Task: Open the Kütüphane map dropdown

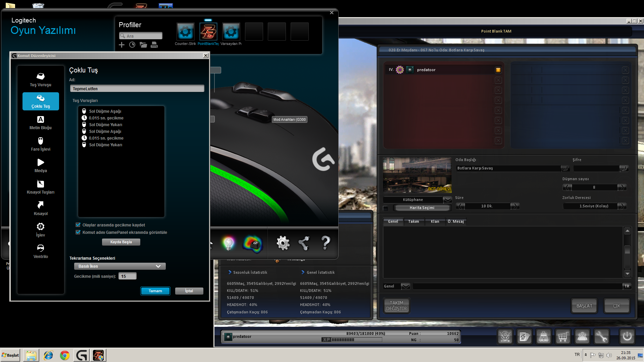Action: point(447,200)
